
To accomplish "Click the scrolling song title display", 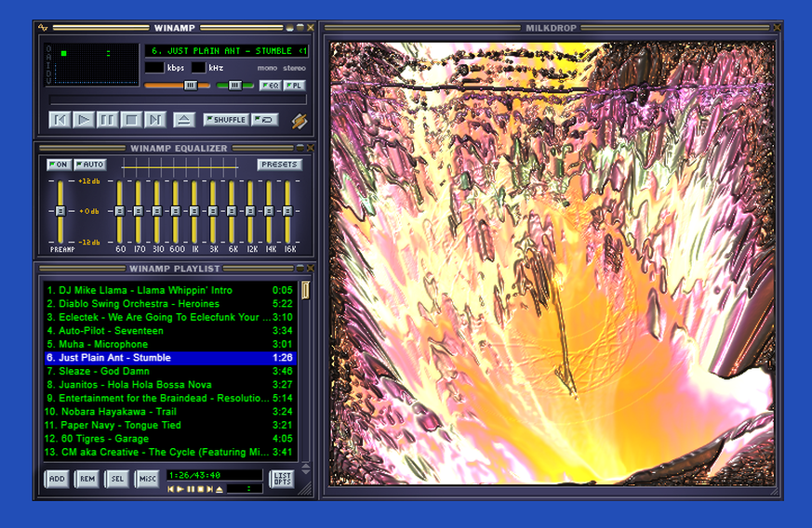I will pyautogui.click(x=226, y=51).
